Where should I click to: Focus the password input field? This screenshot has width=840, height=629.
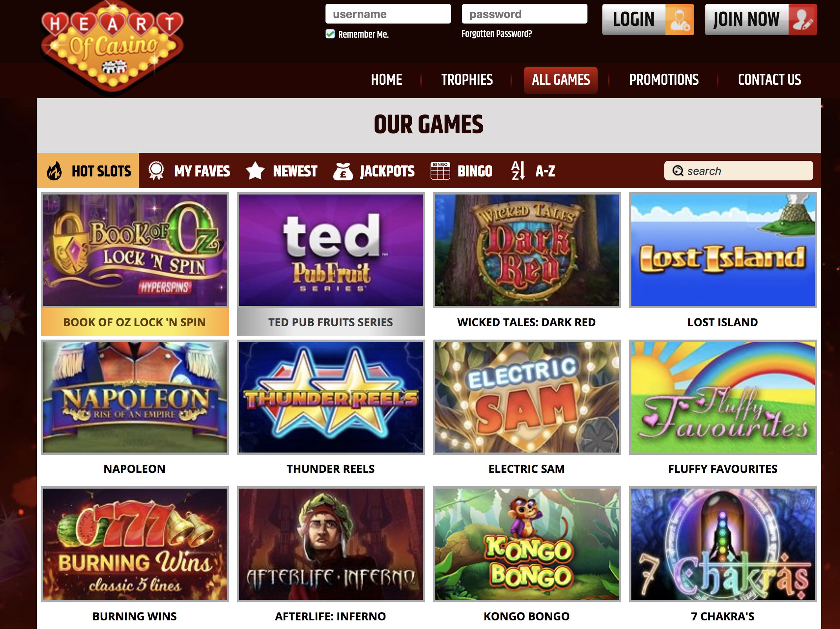coord(525,14)
